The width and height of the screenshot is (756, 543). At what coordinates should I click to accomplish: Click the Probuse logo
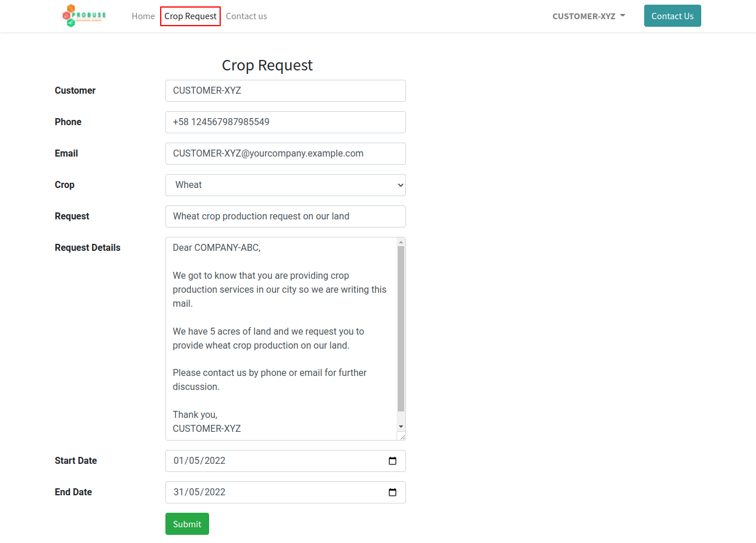click(84, 16)
